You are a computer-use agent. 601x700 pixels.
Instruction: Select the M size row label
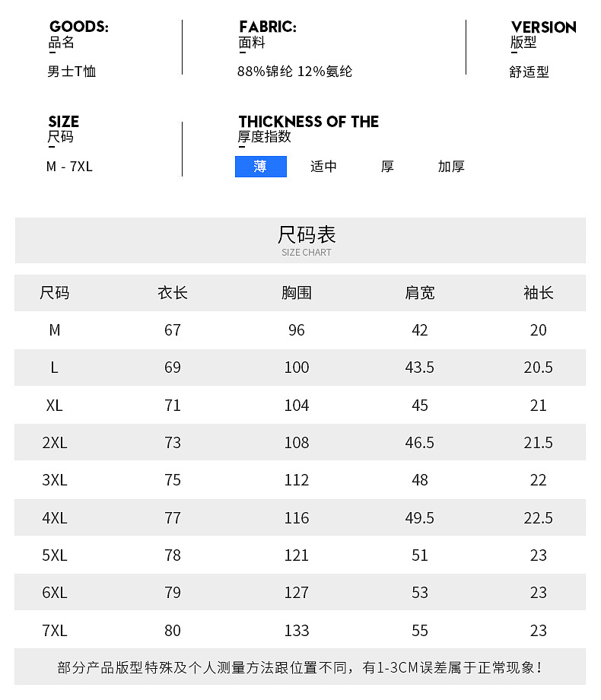tap(54, 330)
